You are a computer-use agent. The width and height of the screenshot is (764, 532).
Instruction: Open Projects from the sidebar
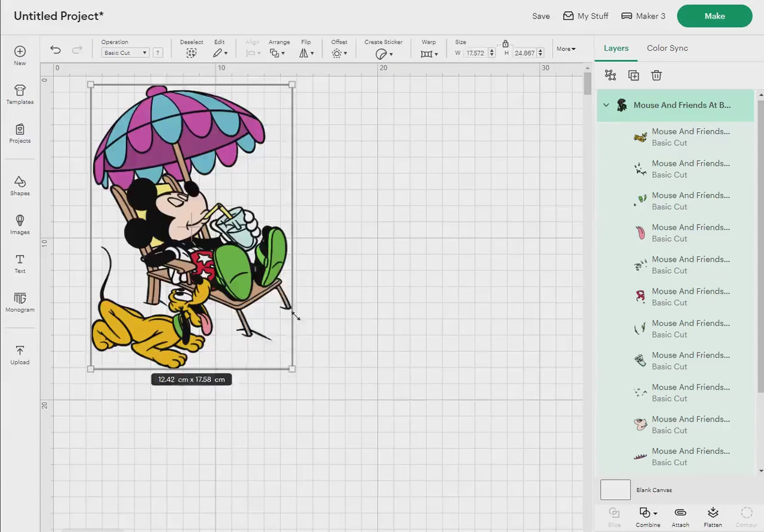pyautogui.click(x=20, y=133)
